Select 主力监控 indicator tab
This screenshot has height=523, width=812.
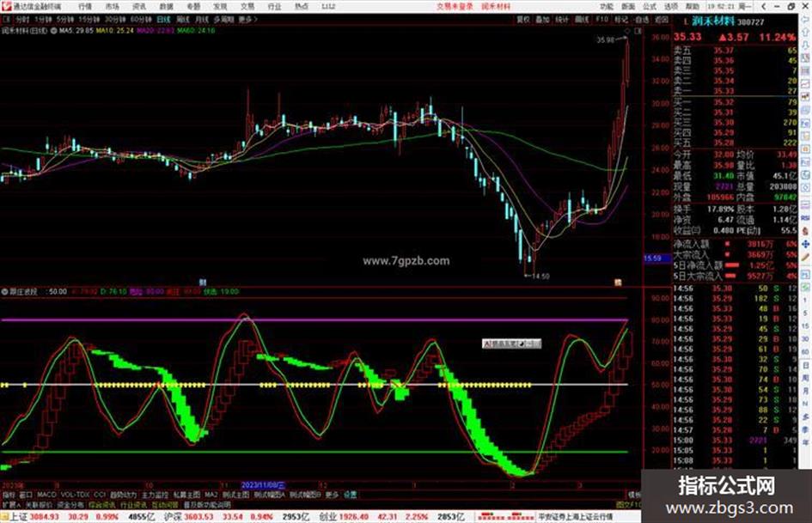click(156, 495)
